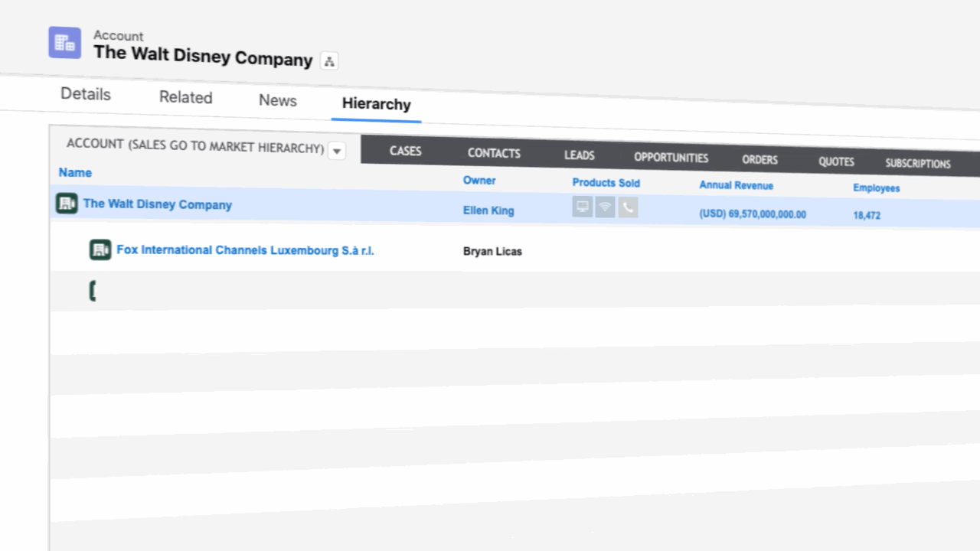Screen dimensions: 980x551
Task: Click owner Ellen King link
Action: 488,210
